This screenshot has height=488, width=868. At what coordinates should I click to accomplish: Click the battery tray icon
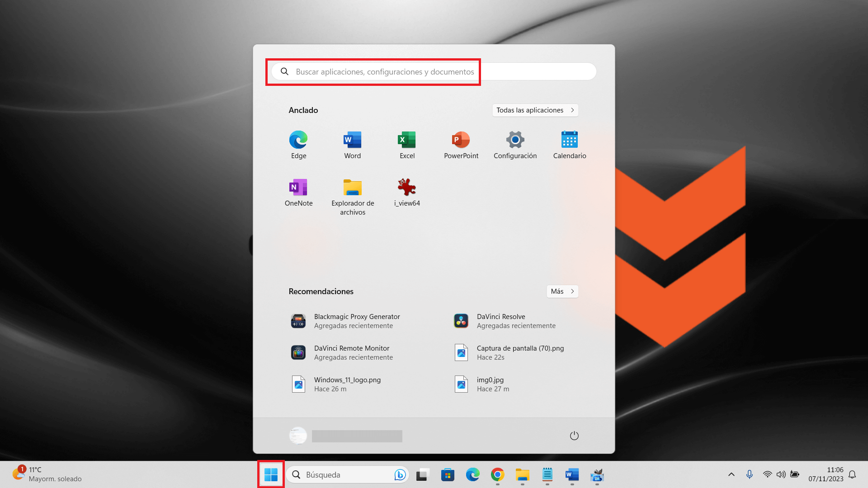click(x=795, y=474)
